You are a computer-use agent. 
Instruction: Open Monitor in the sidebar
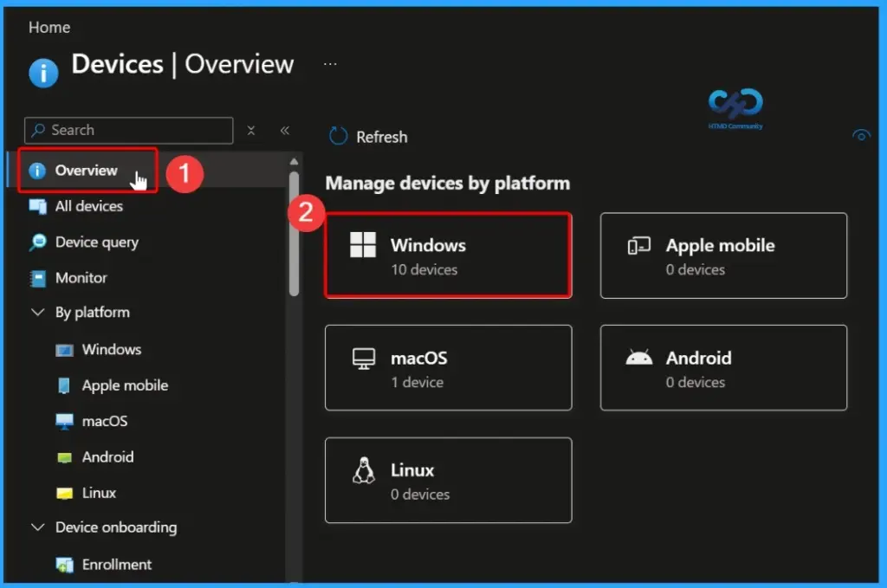81,278
